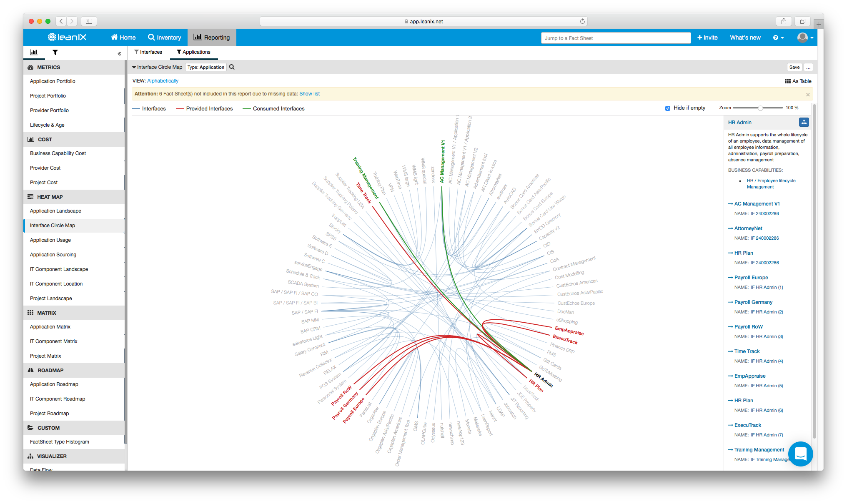Click the bar chart reports icon in sidebar

[x=34, y=53]
